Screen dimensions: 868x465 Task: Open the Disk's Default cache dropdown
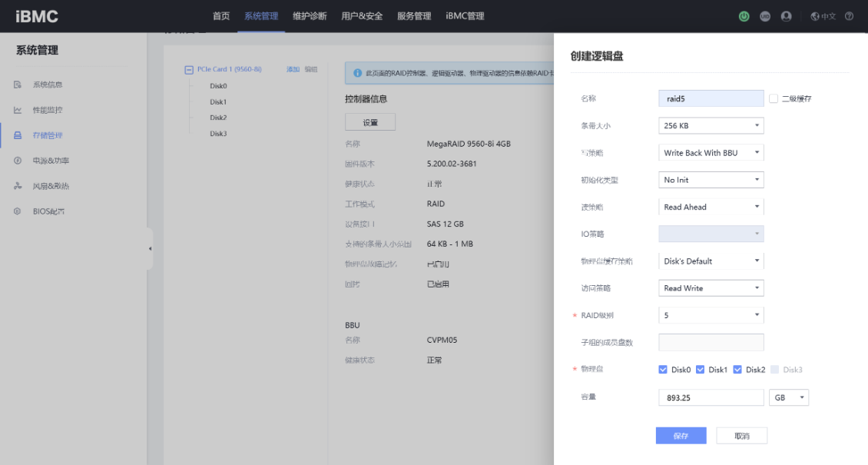coord(711,261)
